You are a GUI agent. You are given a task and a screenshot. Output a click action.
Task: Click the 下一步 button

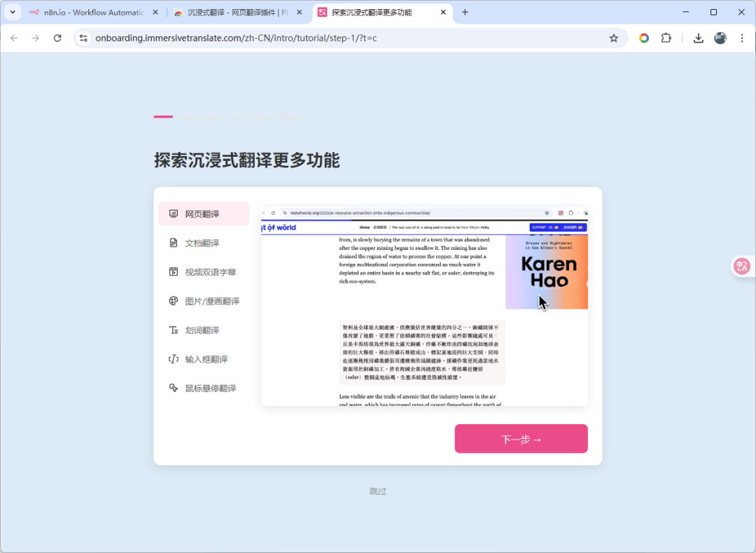521,439
